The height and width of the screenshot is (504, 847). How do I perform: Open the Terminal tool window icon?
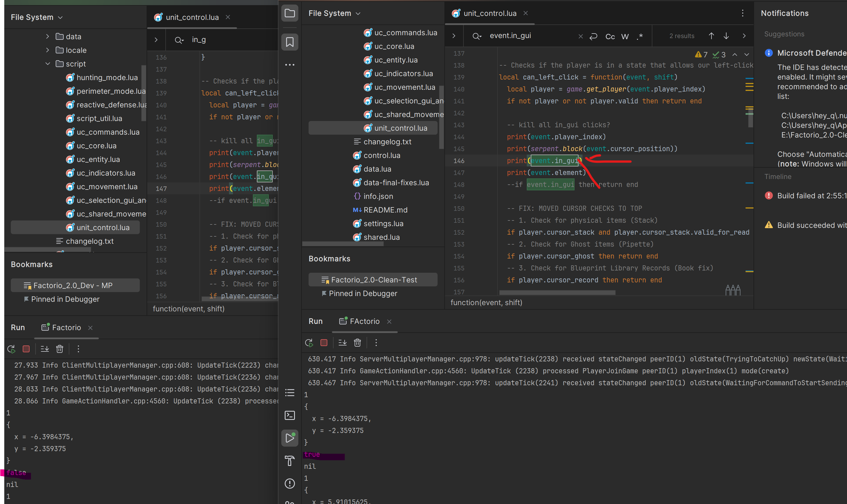290,415
